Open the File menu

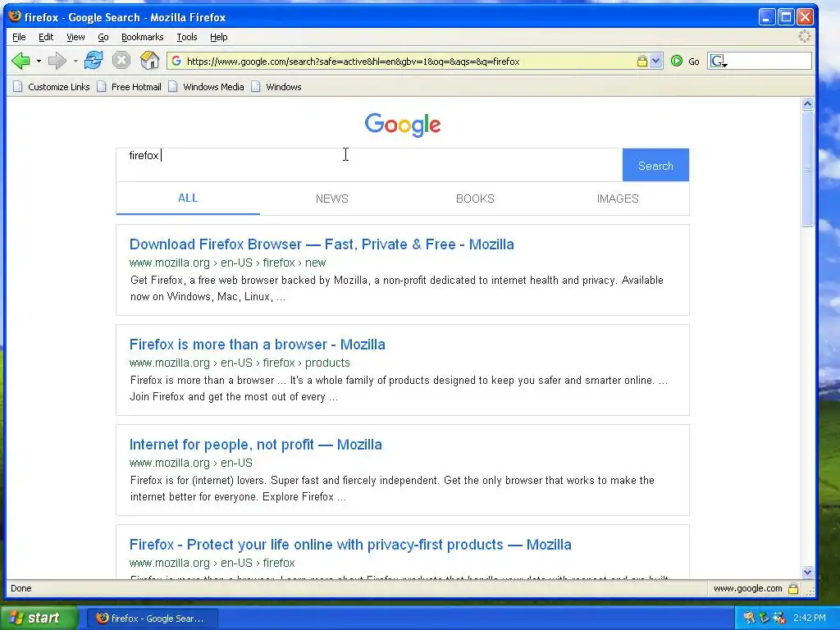click(19, 37)
